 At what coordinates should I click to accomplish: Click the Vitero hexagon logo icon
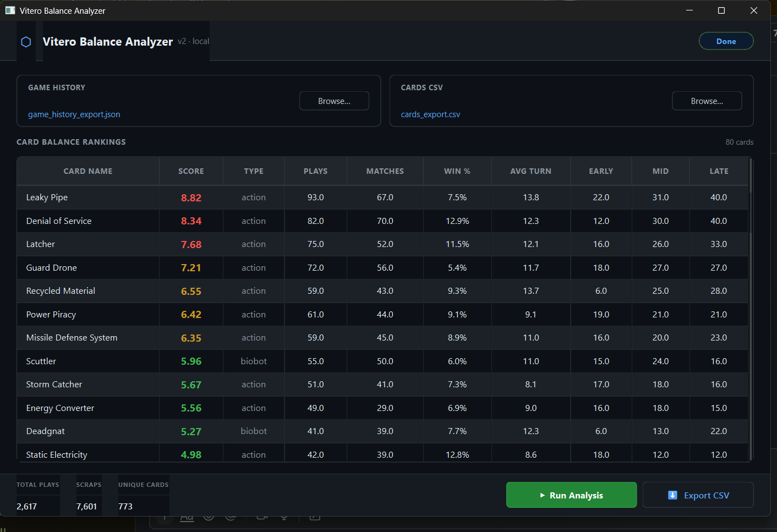(x=26, y=42)
